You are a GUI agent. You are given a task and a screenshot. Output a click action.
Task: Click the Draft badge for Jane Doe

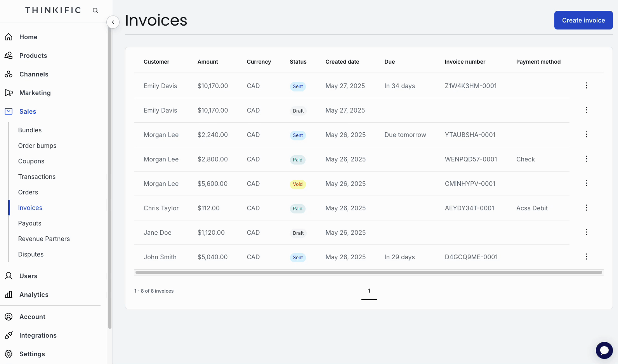pyautogui.click(x=298, y=233)
